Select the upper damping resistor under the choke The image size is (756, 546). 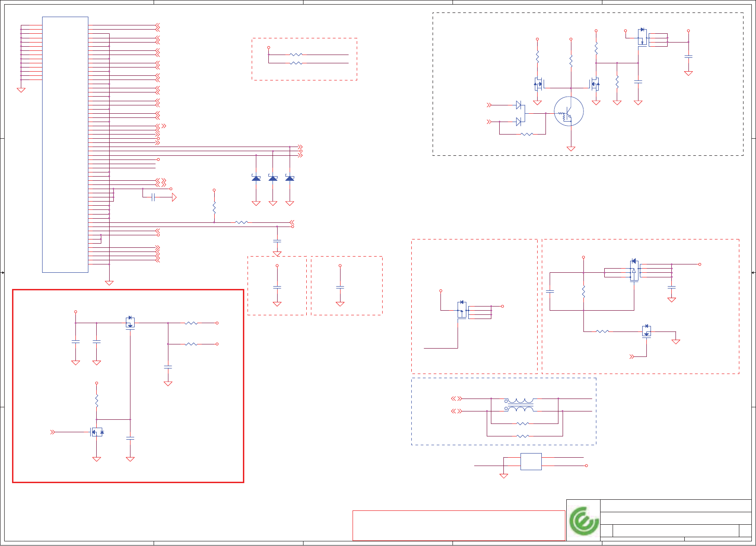pos(523,423)
